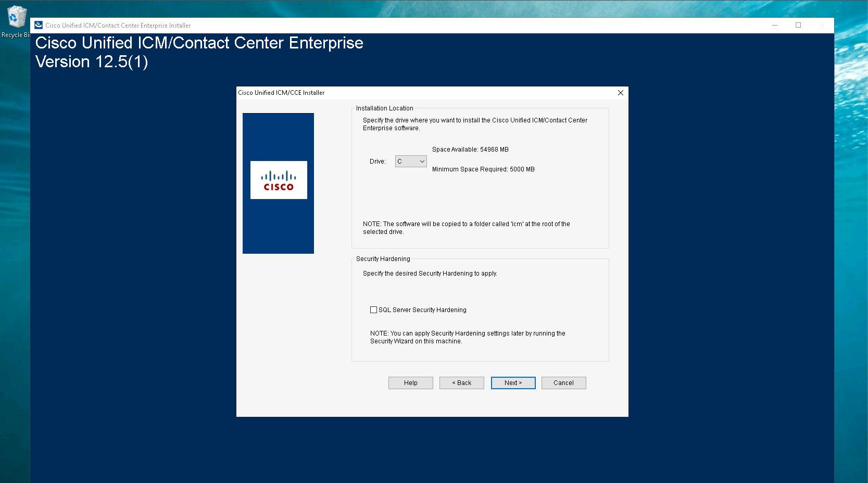Click the 'Cisco Unified ICM/CCE Installer' dialog title
Image resolution: width=868 pixels, height=483 pixels.
coord(281,93)
